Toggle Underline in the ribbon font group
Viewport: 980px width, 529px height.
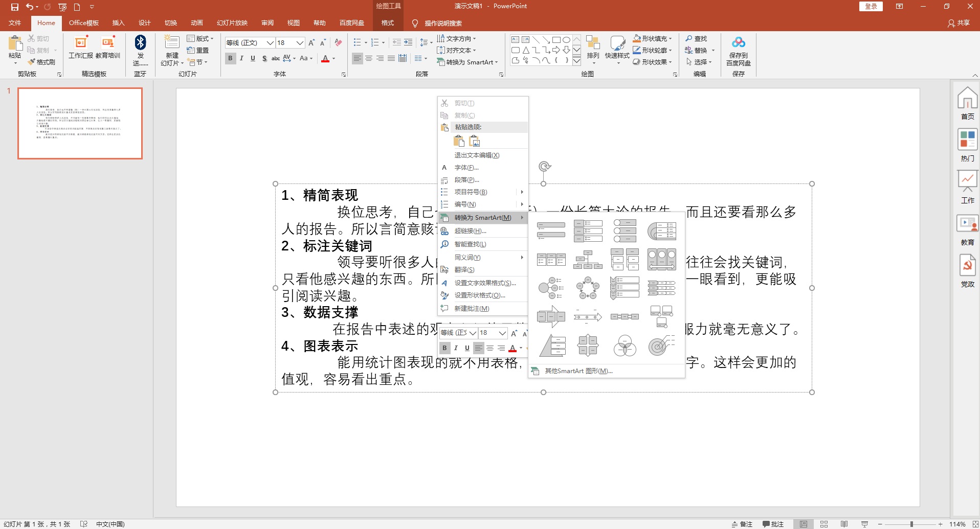[253, 58]
